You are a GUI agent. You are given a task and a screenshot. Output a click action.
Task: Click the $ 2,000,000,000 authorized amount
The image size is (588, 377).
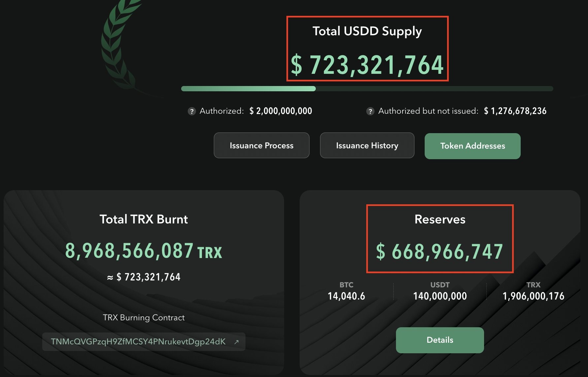click(x=281, y=111)
